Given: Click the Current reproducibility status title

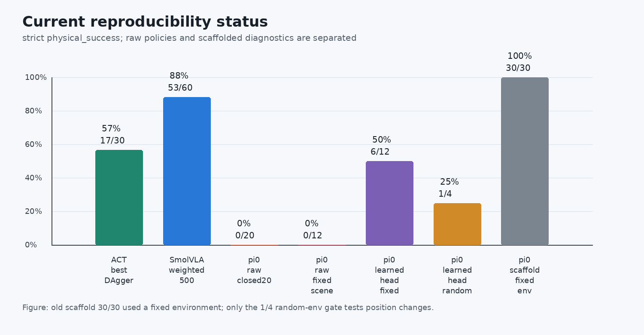Looking at the screenshot, I should click(145, 22).
